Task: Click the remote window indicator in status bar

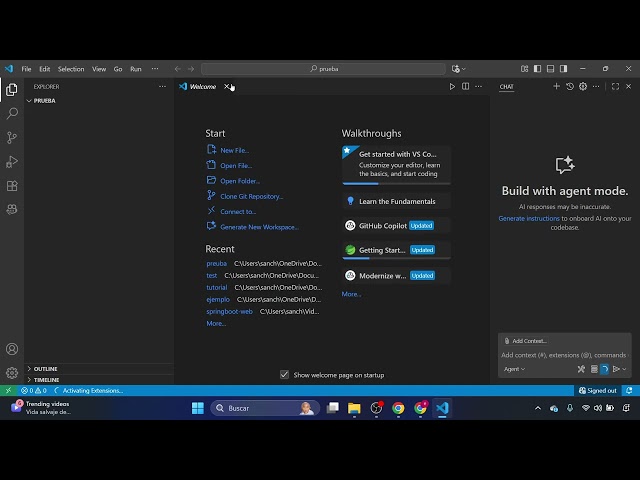Action: point(8,391)
